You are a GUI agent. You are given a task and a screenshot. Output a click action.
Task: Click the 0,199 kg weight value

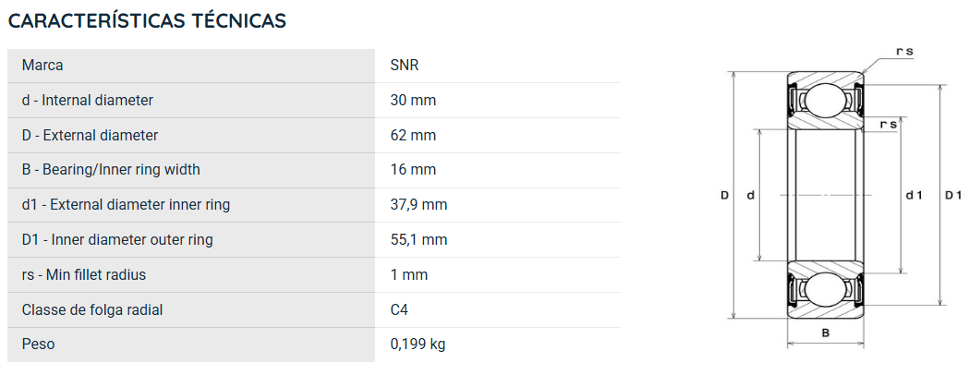[x=417, y=345]
